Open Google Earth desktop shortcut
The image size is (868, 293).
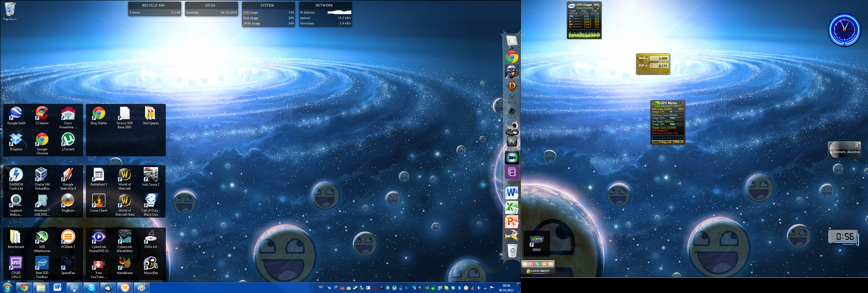(x=16, y=116)
